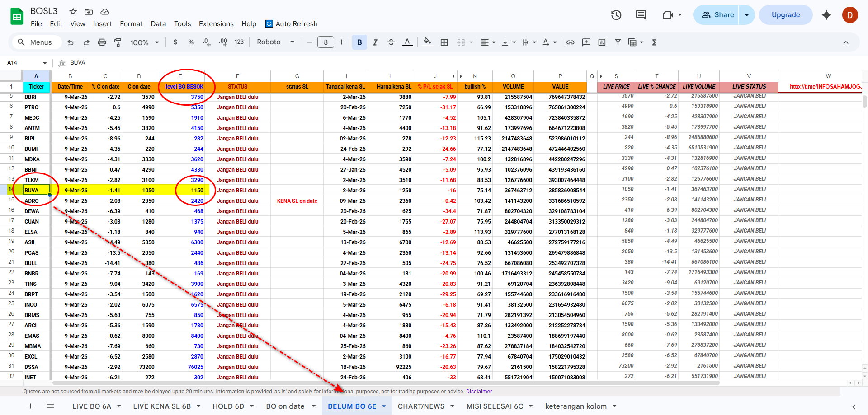The width and height of the screenshot is (868, 415).
Task: Click the Print icon
Action: [x=102, y=42]
